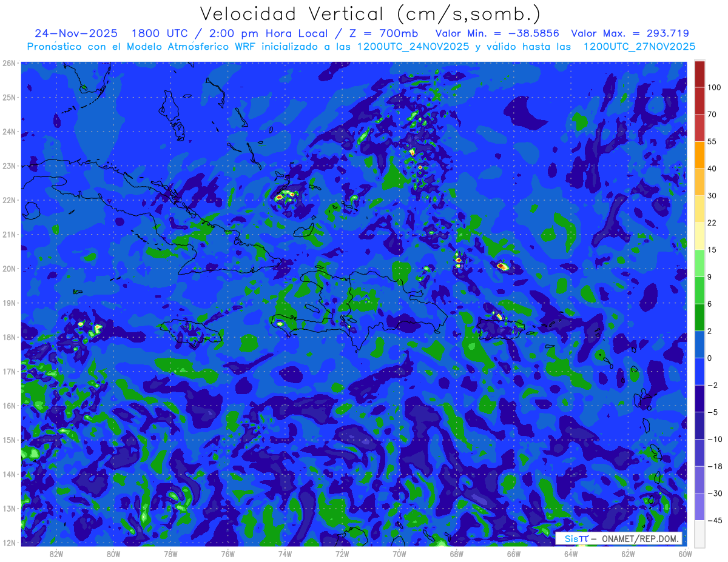Image resolution: width=728 pixels, height=562 pixels.
Task: Click the "82W" longitude label
Action: (x=56, y=554)
